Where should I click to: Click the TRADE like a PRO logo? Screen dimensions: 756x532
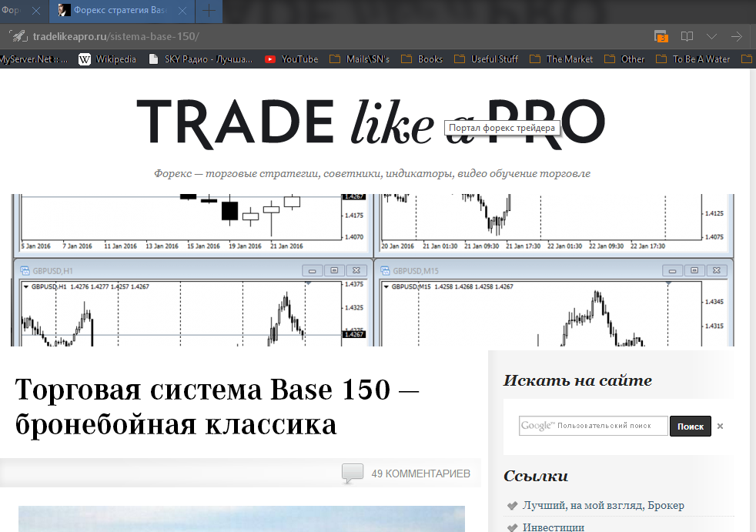click(371, 123)
